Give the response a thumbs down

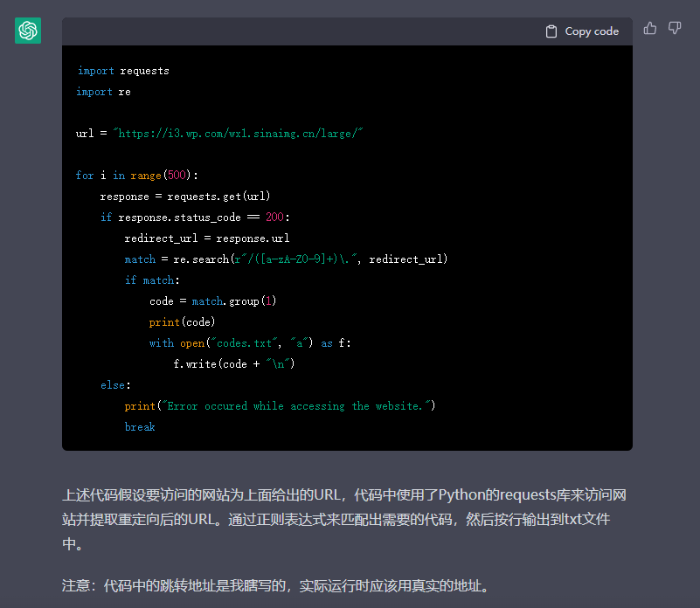[x=675, y=29]
